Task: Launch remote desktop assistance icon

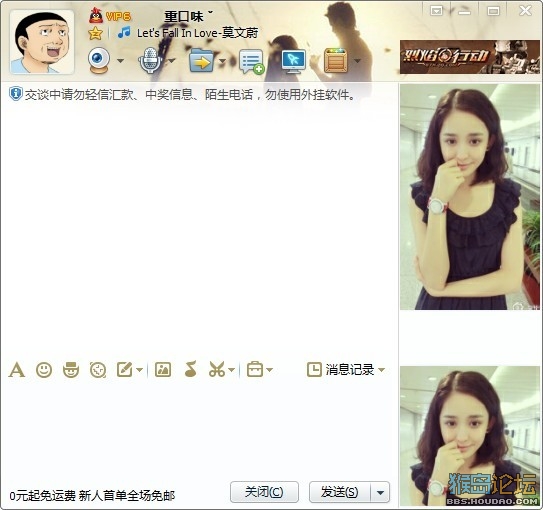Action: coord(294,61)
